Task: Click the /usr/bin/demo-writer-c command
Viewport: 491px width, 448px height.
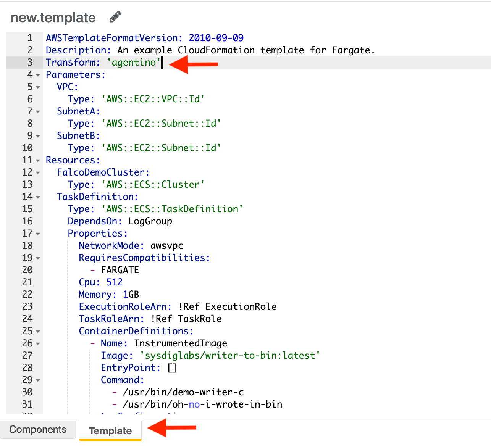Action: pyautogui.click(x=183, y=392)
